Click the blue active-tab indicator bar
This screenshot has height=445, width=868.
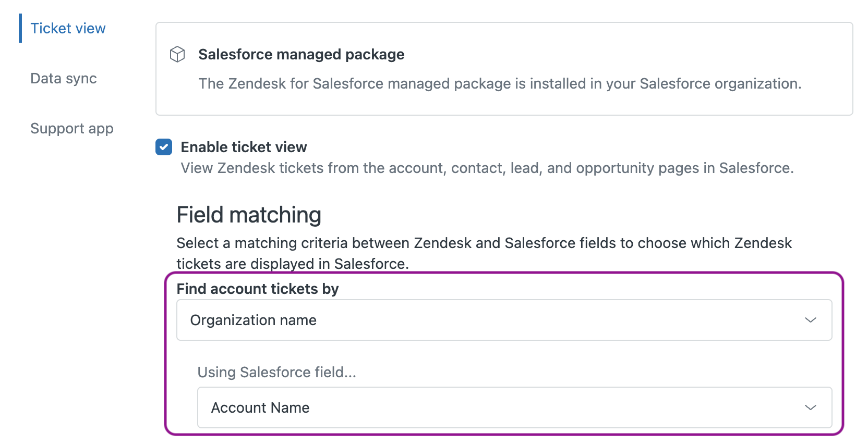pos(20,28)
